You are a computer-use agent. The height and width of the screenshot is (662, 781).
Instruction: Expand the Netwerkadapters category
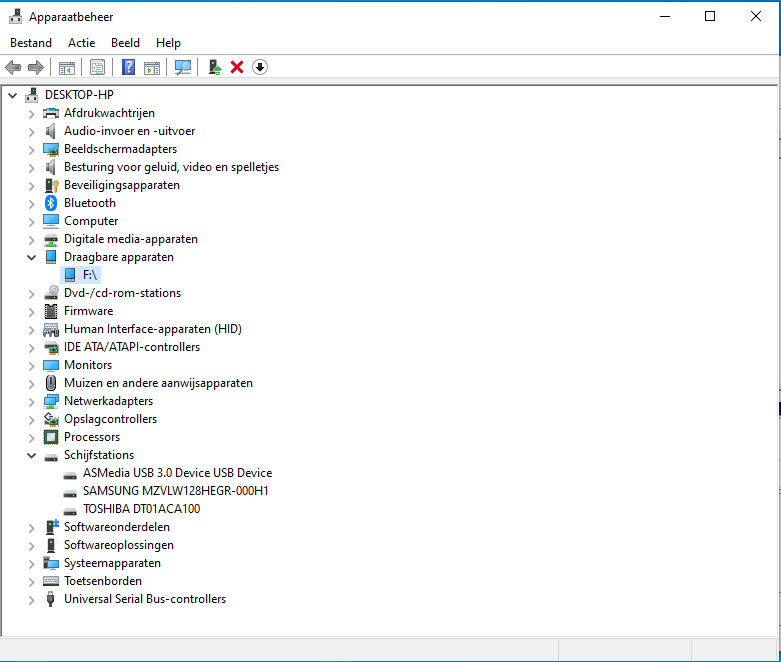[x=31, y=401]
